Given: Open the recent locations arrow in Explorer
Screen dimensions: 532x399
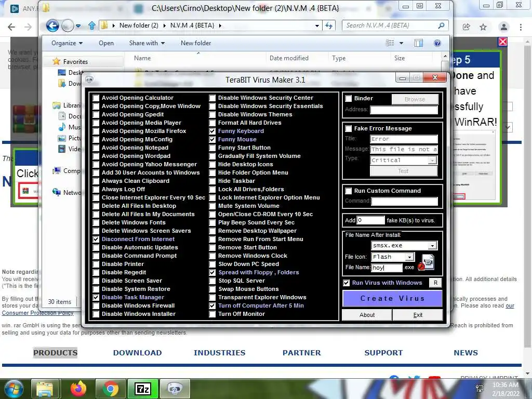Looking at the screenshot, I should click(x=78, y=26).
